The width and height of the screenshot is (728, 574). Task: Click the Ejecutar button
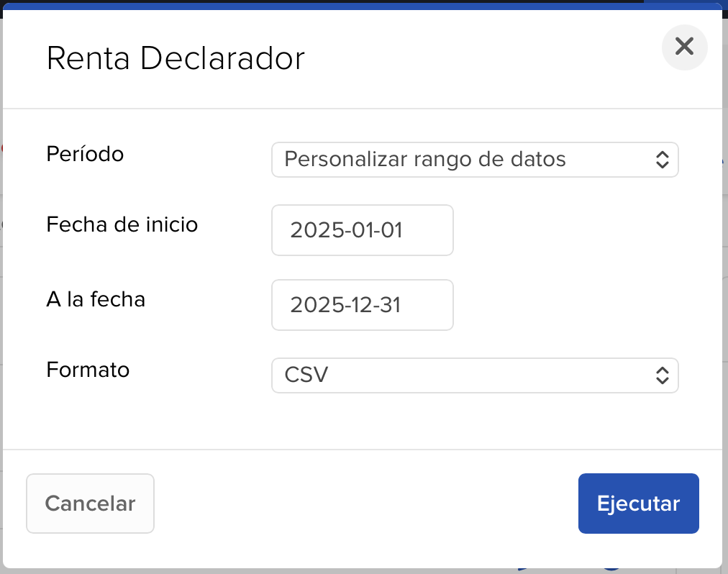638,504
